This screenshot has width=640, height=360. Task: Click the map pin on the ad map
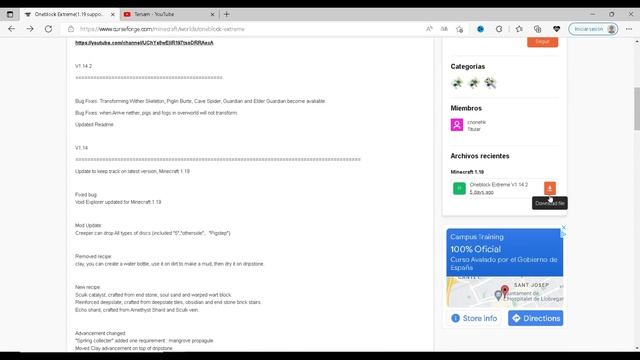point(505,291)
